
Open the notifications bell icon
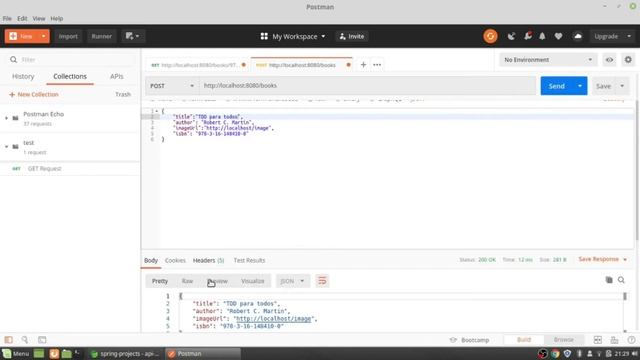tap(542, 36)
